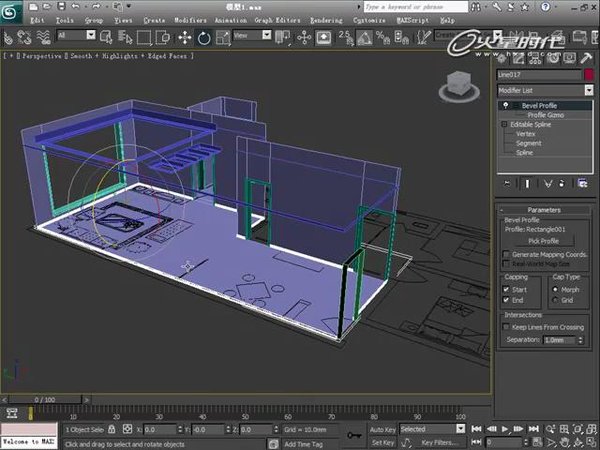The width and height of the screenshot is (600, 450).
Task: Select the Rotate transform tool
Action: pos(203,36)
